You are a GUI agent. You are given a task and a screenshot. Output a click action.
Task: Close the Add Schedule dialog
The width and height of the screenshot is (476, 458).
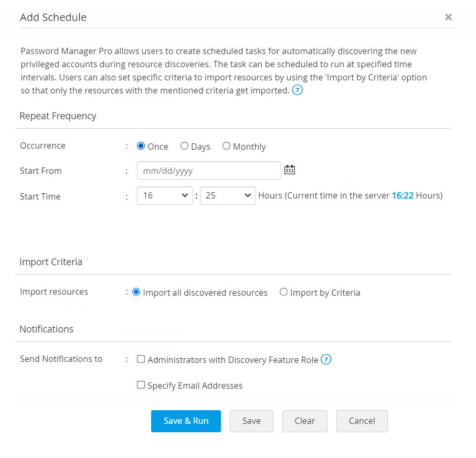point(448,17)
